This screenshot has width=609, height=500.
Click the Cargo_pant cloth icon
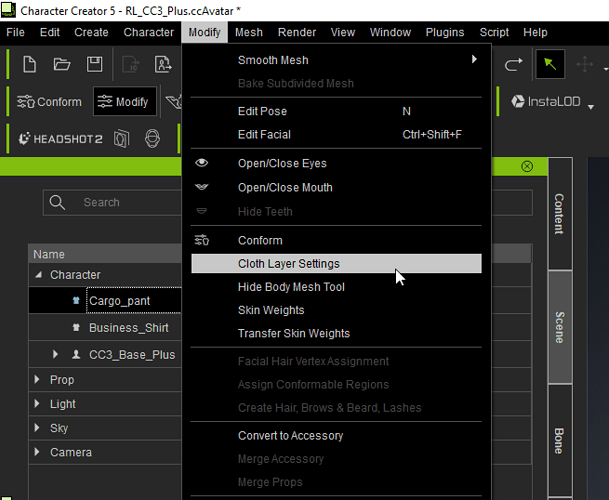76,300
